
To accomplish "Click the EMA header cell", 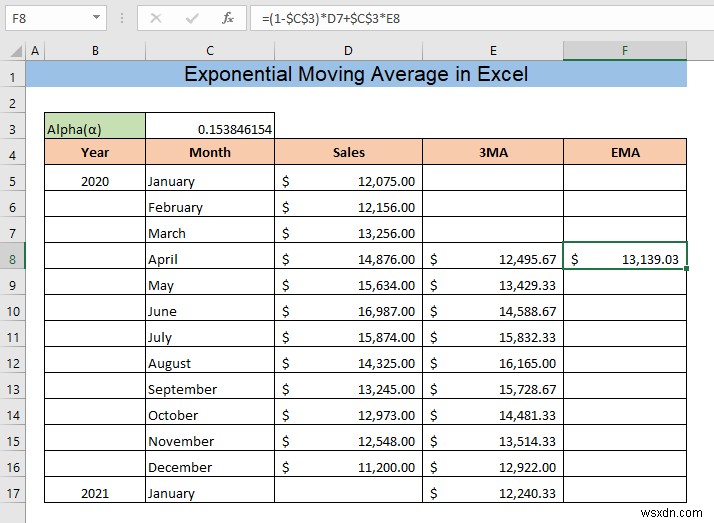I will (625, 152).
